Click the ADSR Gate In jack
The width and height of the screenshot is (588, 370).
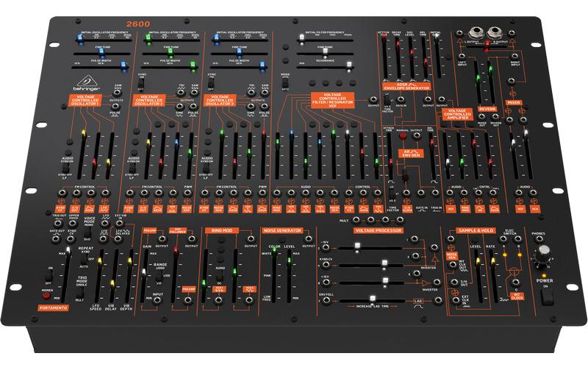[401, 100]
